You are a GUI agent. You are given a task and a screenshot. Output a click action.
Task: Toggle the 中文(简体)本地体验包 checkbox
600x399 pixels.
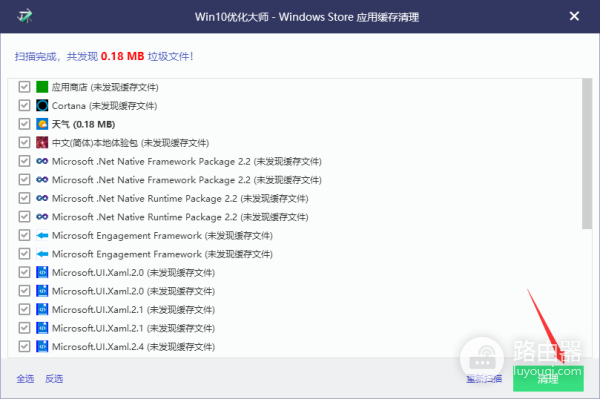click(x=24, y=142)
